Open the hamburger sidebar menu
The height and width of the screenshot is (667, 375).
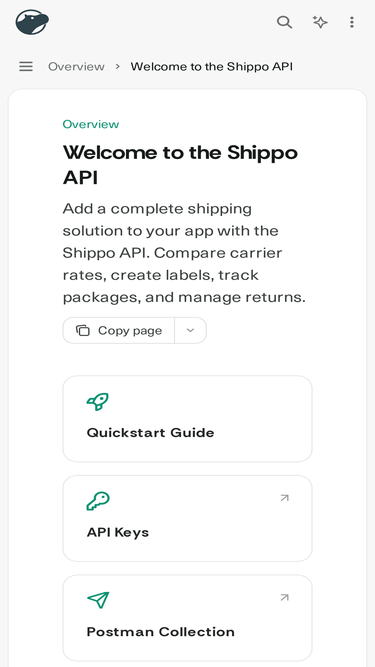click(x=26, y=66)
